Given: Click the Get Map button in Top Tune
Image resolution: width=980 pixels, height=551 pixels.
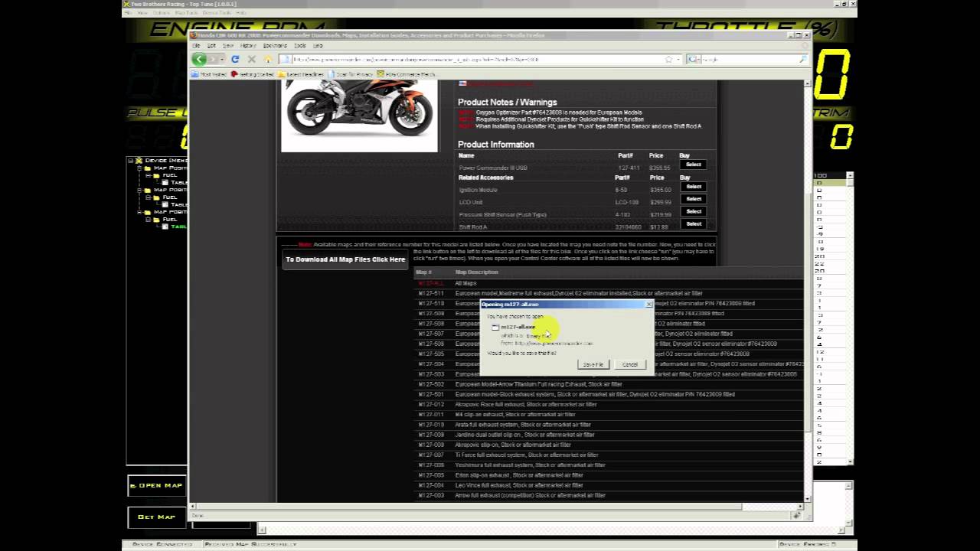Looking at the screenshot, I should [x=157, y=517].
